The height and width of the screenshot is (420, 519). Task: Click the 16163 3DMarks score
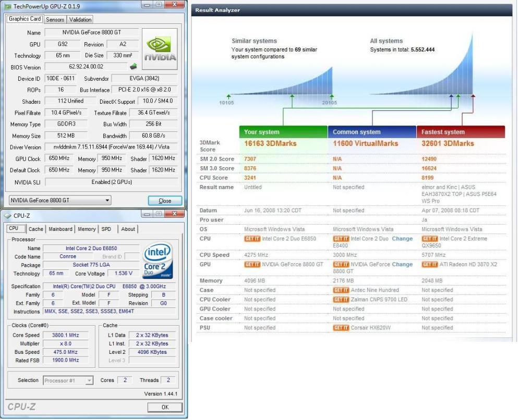coord(270,143)
